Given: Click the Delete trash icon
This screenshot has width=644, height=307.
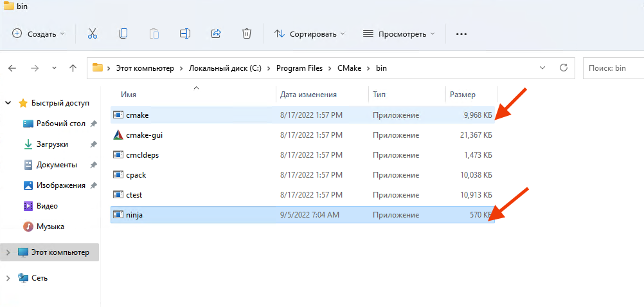Looking at the screenshot, I should pyautogui.click(x=246, y=33).
